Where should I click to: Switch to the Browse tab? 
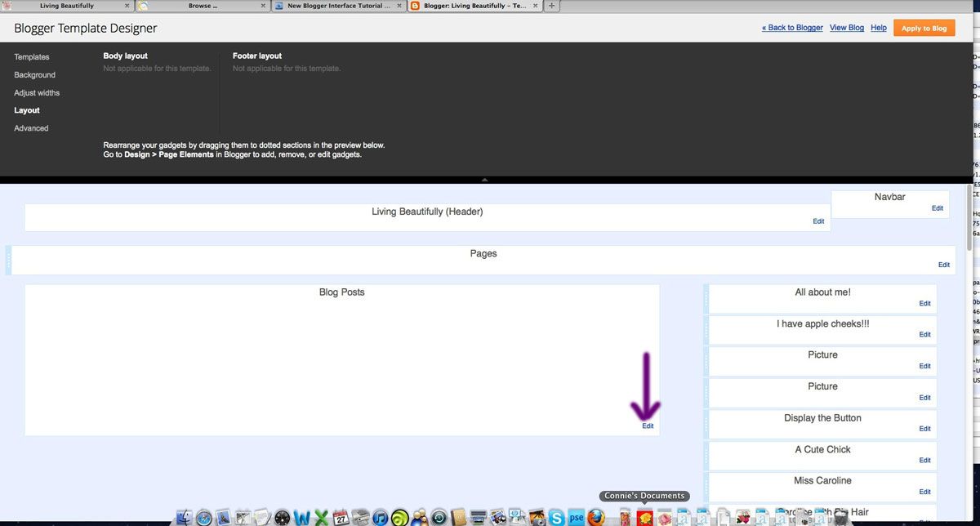coord(203,6)
